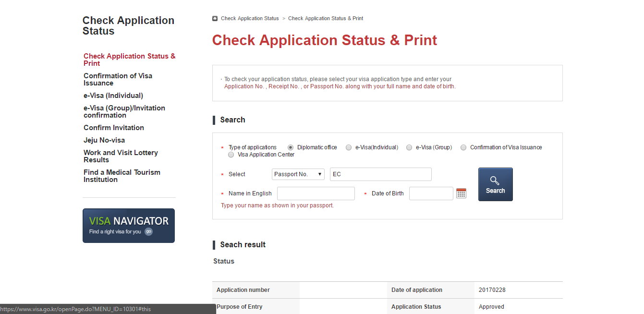Open the Passport No. dropdown

298,174
